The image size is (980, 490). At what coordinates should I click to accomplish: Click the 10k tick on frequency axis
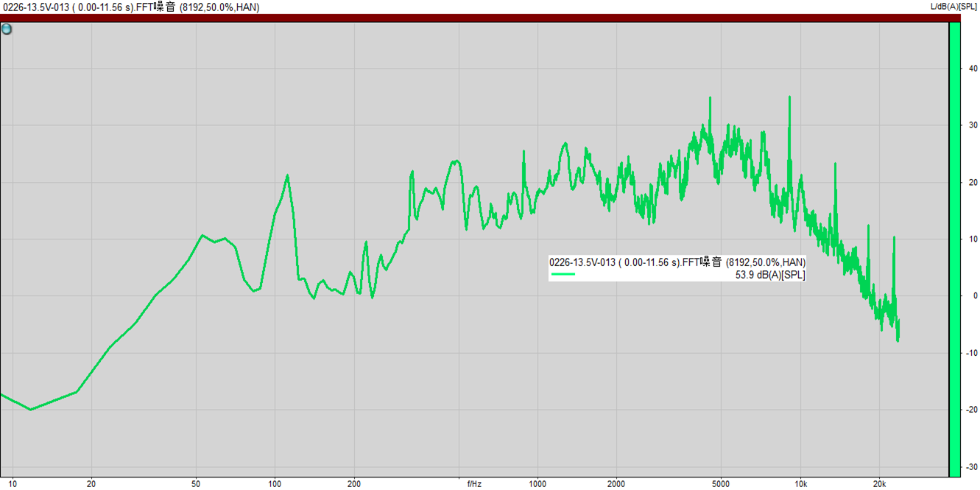800,484
